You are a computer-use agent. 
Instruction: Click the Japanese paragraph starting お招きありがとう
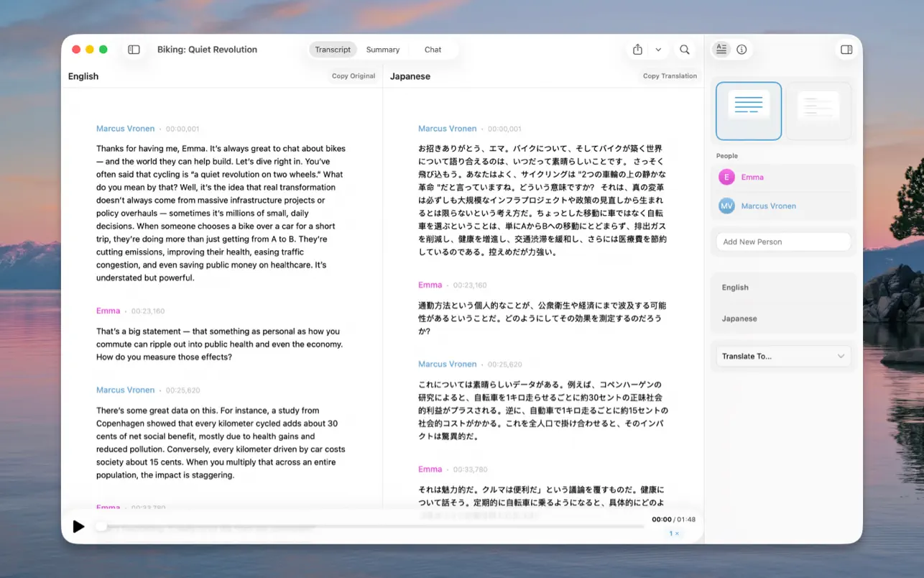point(542,200)
